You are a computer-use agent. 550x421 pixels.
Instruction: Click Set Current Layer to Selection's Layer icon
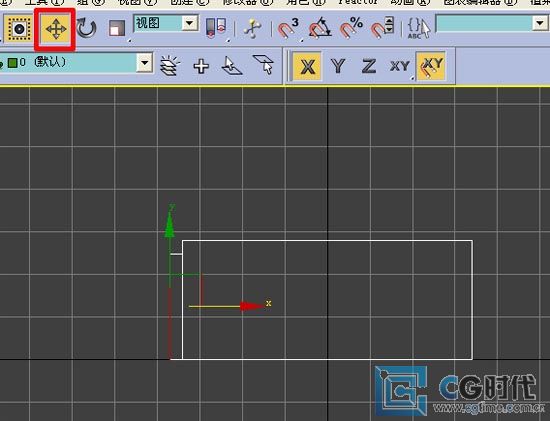coord(263,64)
